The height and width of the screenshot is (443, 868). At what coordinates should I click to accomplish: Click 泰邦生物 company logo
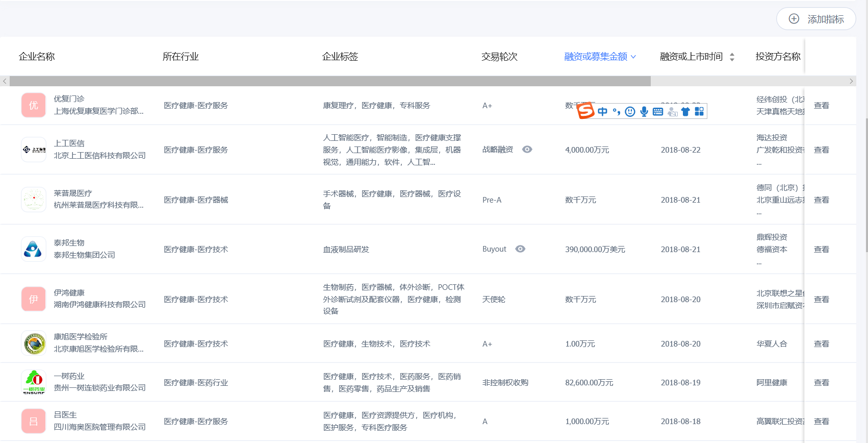34,249
